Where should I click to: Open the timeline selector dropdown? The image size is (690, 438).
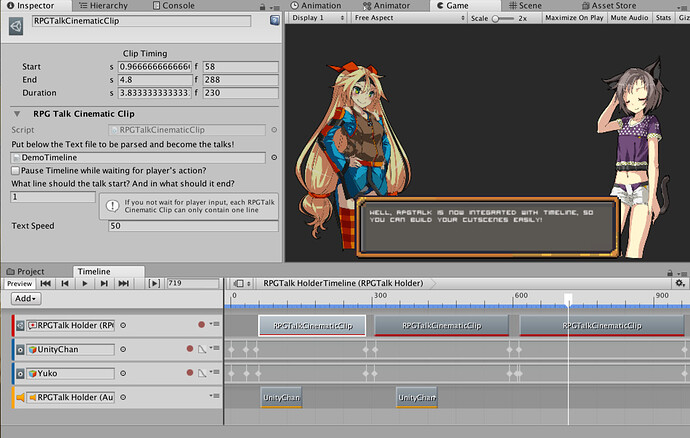click(242, 283)
